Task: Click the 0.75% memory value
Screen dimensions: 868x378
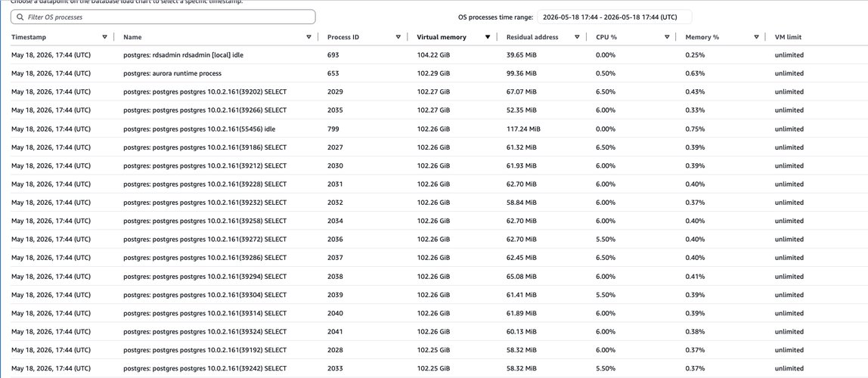Action: click(695, 129)
